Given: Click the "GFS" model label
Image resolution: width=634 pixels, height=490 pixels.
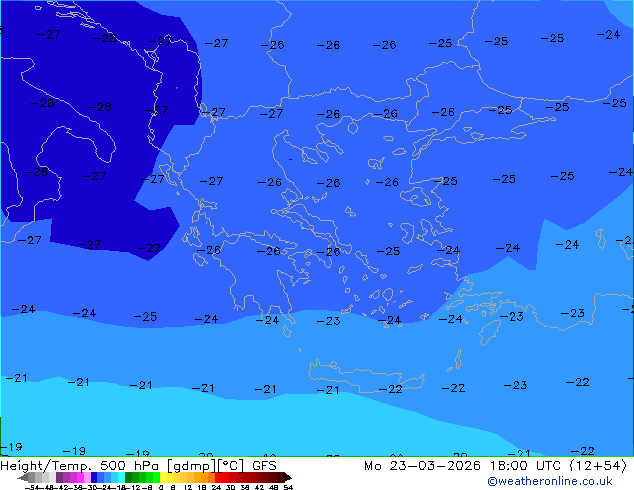Looking at the screenshot, I should pyautogui.click(x=264, y=466).
